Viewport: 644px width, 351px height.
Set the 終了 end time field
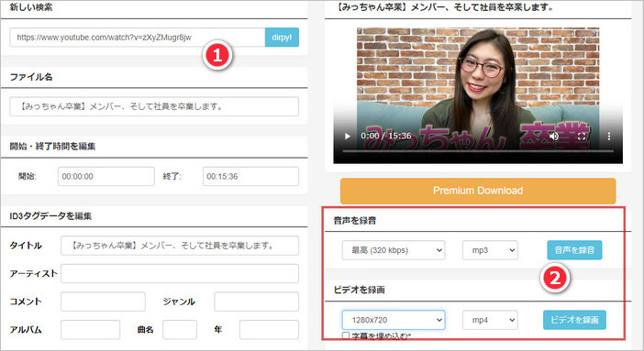[x=250, y=177]
